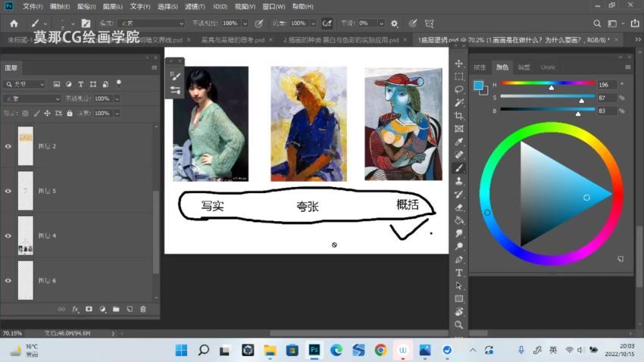Select the Crop tool
Image resolution: width=644 pixels, height=362 pixels.
point(459,116)
